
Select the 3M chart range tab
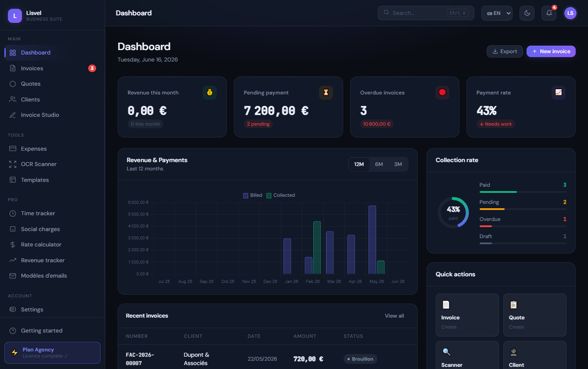(398, 164)
